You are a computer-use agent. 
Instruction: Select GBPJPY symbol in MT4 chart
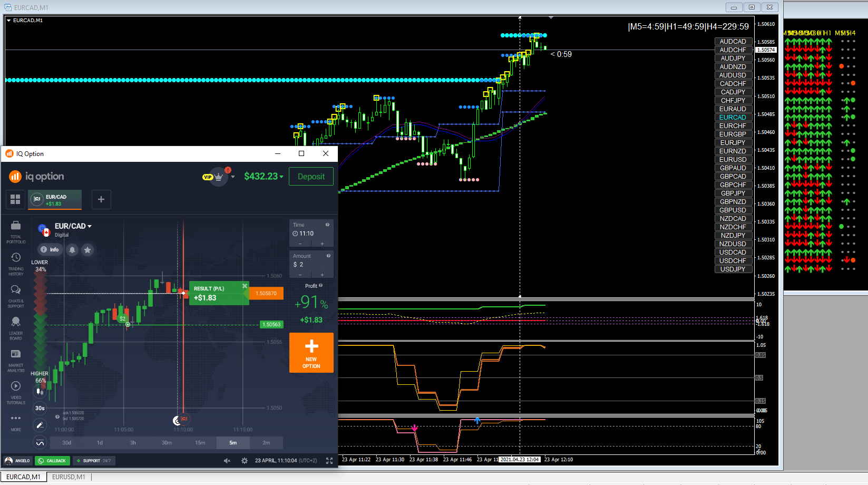pos(733,193)
